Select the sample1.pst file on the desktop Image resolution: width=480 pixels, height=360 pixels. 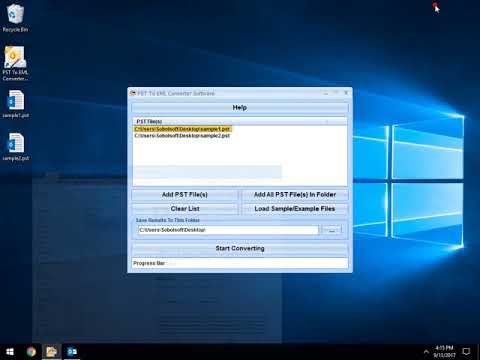tap(15, 104)
